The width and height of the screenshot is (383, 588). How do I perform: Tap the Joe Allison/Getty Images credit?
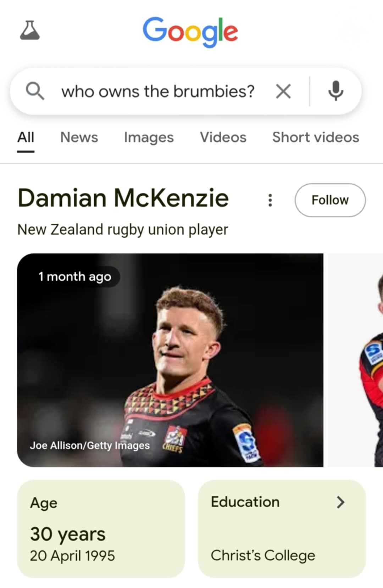[x=90, y=446]
